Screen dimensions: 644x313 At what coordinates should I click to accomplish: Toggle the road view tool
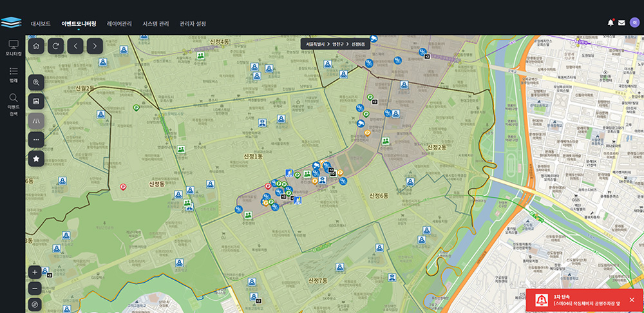[36, 120]
